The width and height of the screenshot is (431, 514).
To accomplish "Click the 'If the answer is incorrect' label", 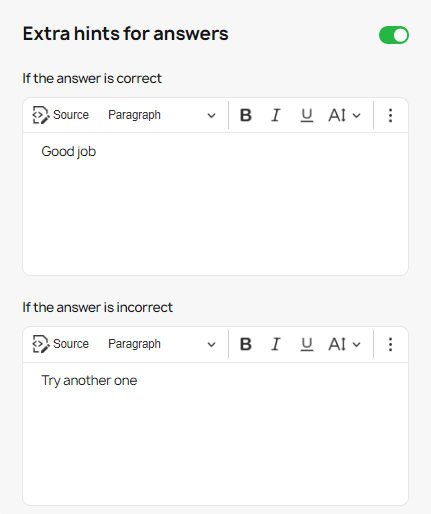I will pos(98,307).
